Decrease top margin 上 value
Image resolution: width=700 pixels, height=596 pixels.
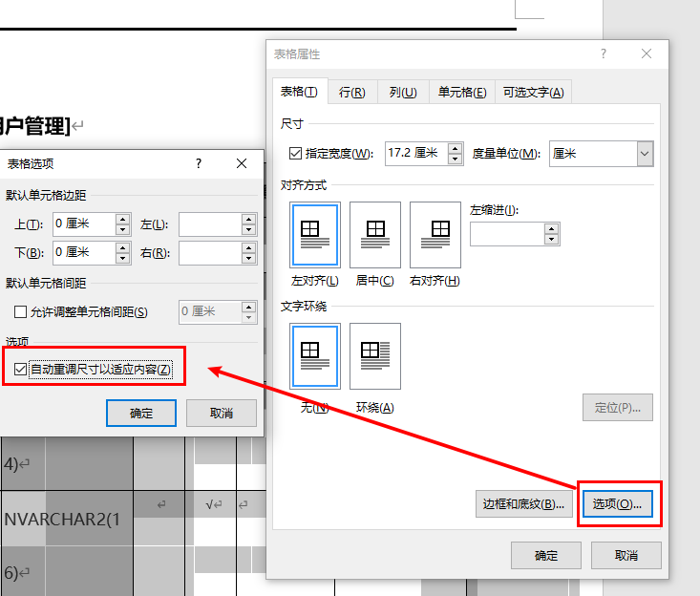coord(122,229)
